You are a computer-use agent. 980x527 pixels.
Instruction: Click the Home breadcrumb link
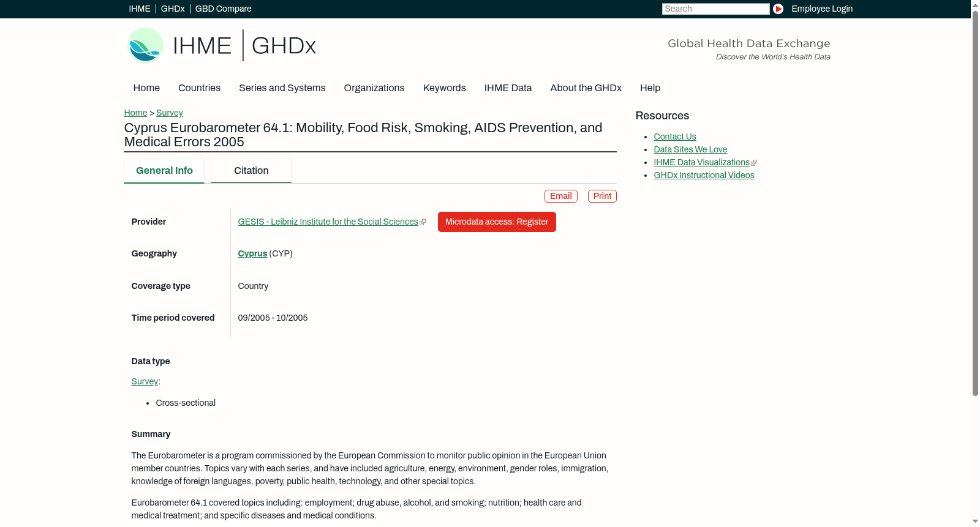[135, 113]
